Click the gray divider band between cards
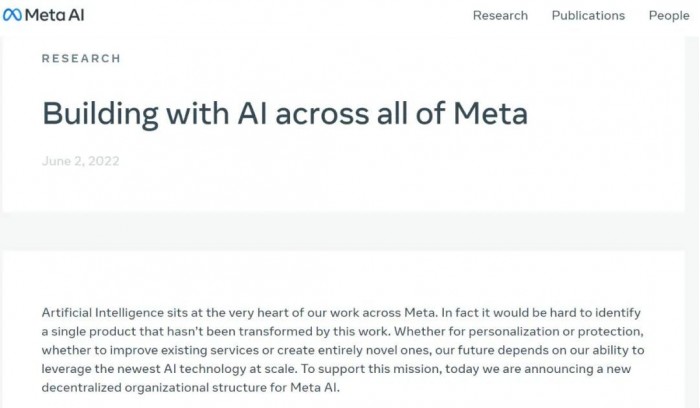This screenshot has width=700, height=408. tap(350, 230)
